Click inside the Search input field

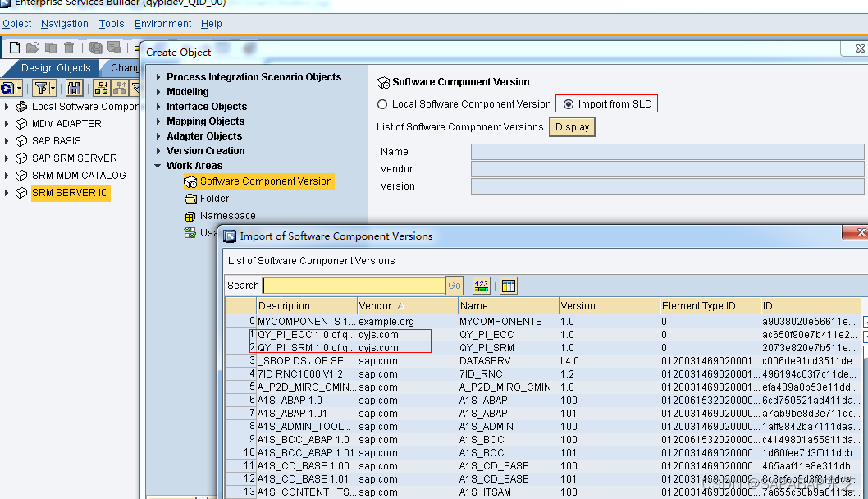353,286
